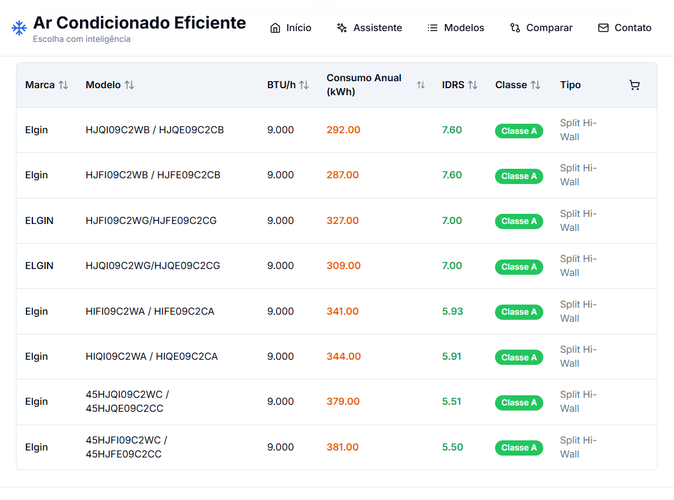Screen dimensions: 674x500
Task: Sort by Consumo Anual arrows icon
Action: point(421,85)
